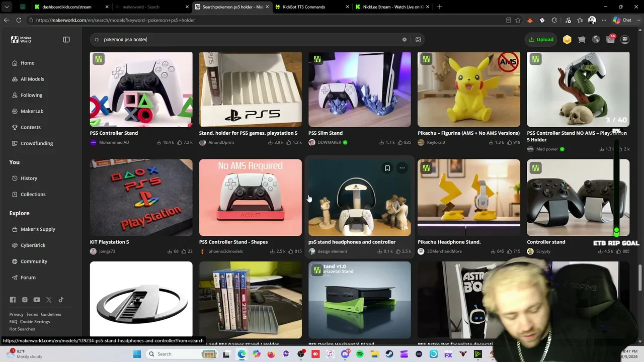Viewport: 644px width, 362px height.
Task: Go to Home in sidebar
Action: (x=28, y=63)
